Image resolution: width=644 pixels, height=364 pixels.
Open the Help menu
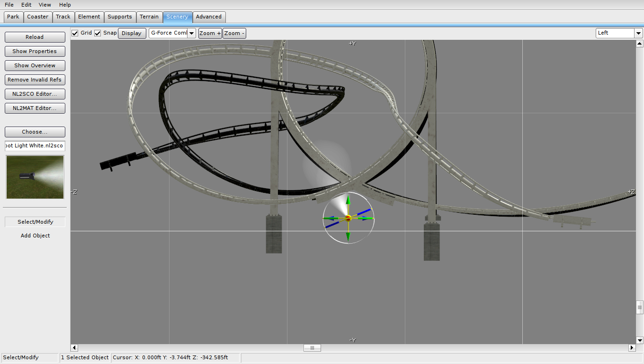coord(65,5)
